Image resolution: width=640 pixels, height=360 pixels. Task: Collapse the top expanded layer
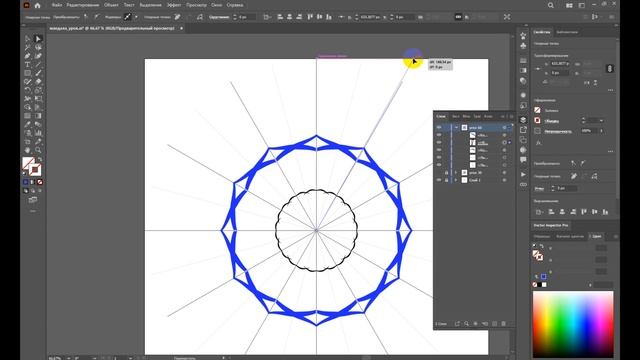(x=456, y=127)
